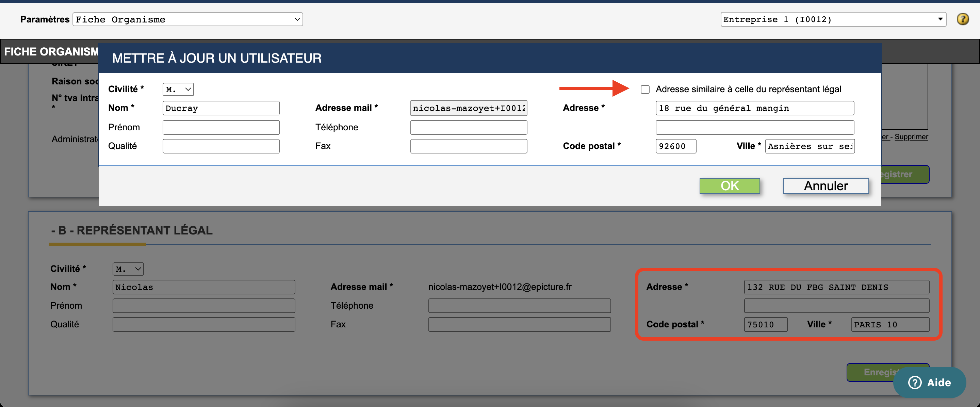980x407 pixels.
Task: Select the Qualité field in the dialog
Action: [221, 146]
